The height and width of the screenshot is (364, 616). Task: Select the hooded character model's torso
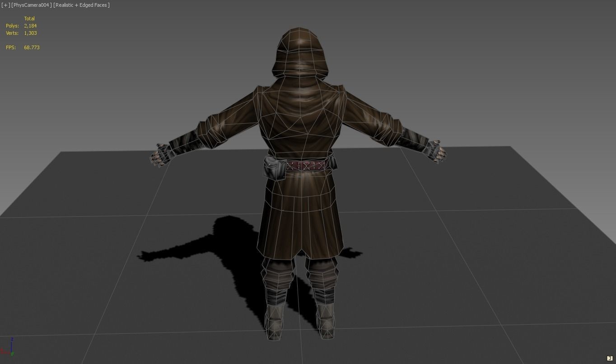pyautogui.click(x=300, y=117)
